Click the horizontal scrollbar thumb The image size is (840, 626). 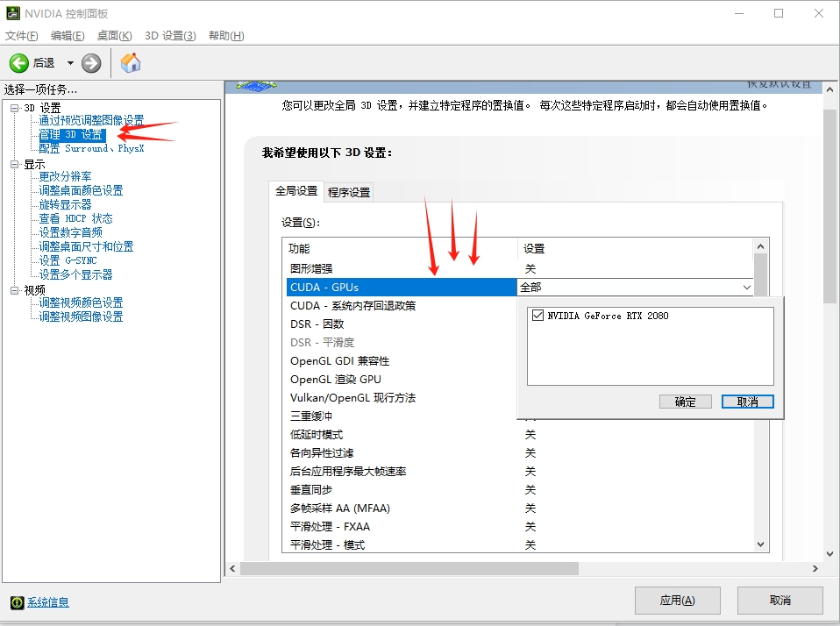(x=409, y=568)
